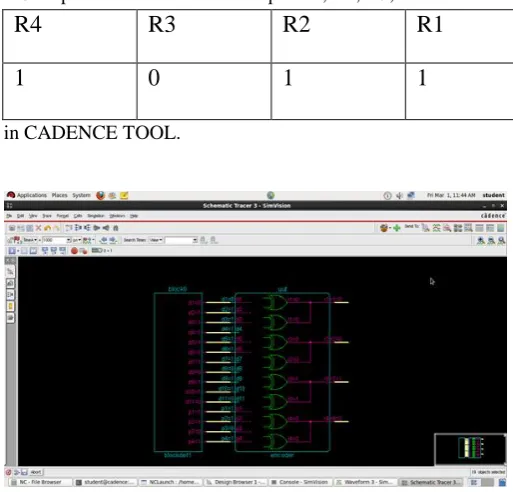This screenshot has width=513, height=492.
Task: Switch to Console - SimVision taskbar window
Action: tap(300, 482)
